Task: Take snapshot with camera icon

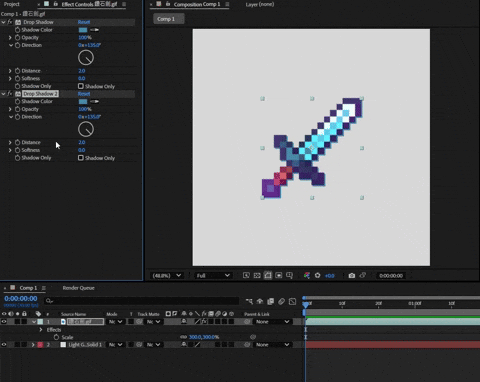Action: (352, 275)
